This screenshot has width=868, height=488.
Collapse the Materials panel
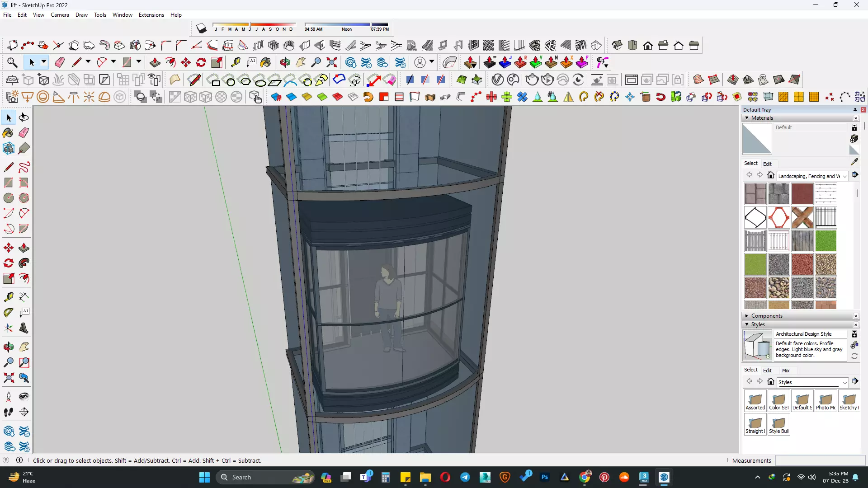[x=747, y=118]
